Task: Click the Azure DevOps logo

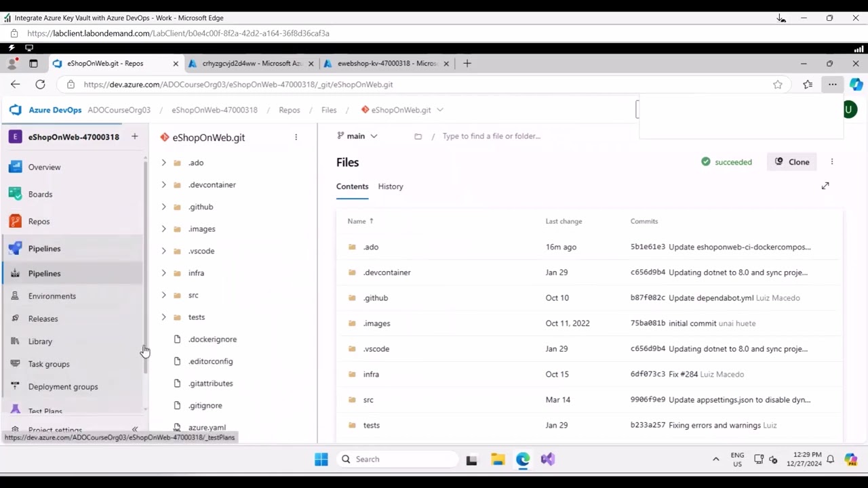Action: (15, 110)
